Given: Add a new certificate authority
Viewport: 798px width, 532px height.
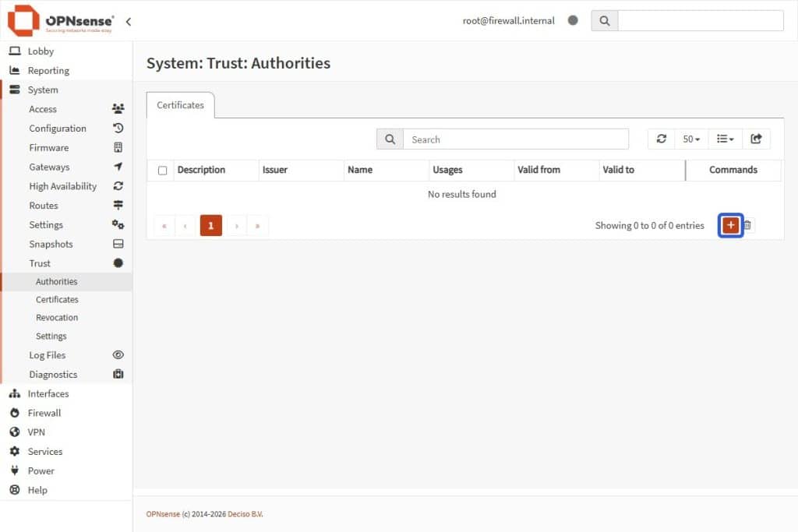Looking at the screenshot, I should tap(730, 225).
